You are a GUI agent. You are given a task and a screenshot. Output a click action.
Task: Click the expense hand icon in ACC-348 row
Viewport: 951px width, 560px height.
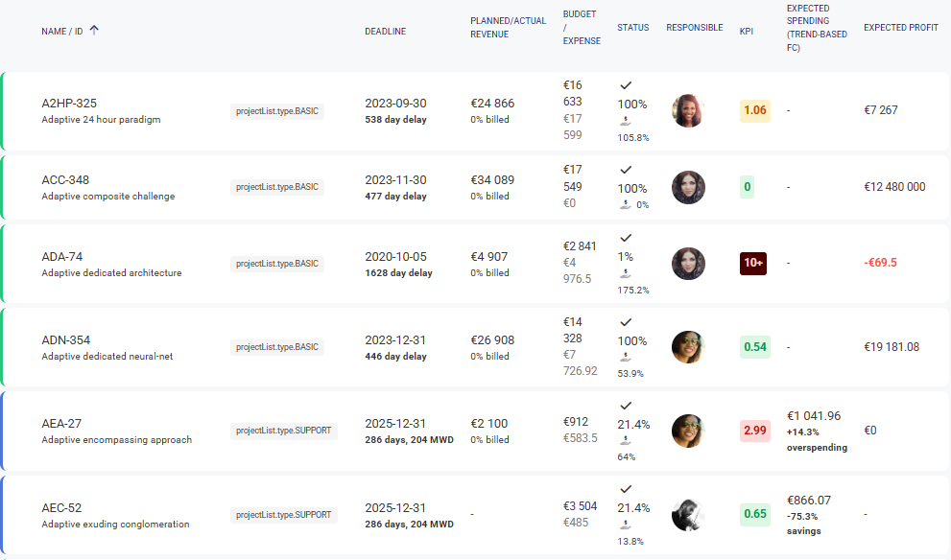pyautogui.click(x=626, y=204)
